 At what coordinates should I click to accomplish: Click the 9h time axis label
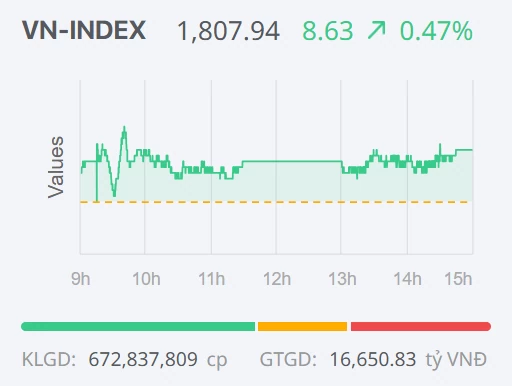click(80, 279)
